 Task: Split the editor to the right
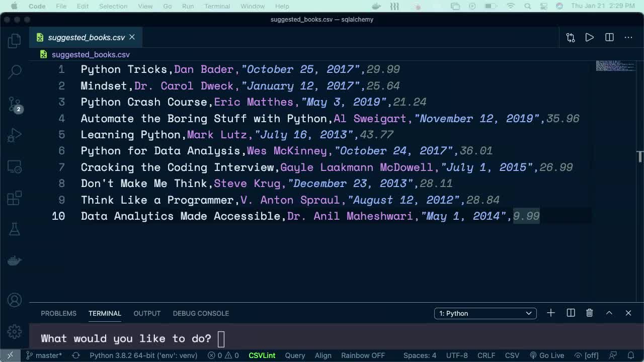click(609, 37)
